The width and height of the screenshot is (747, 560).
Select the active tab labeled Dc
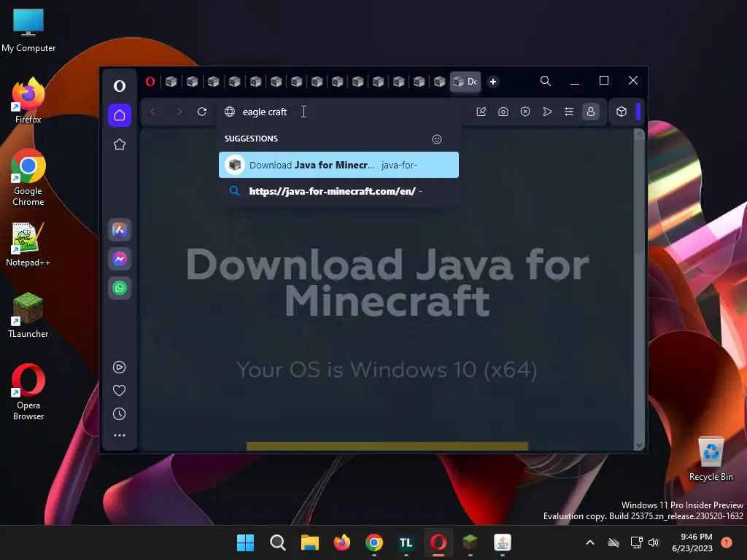click(465, 82)
